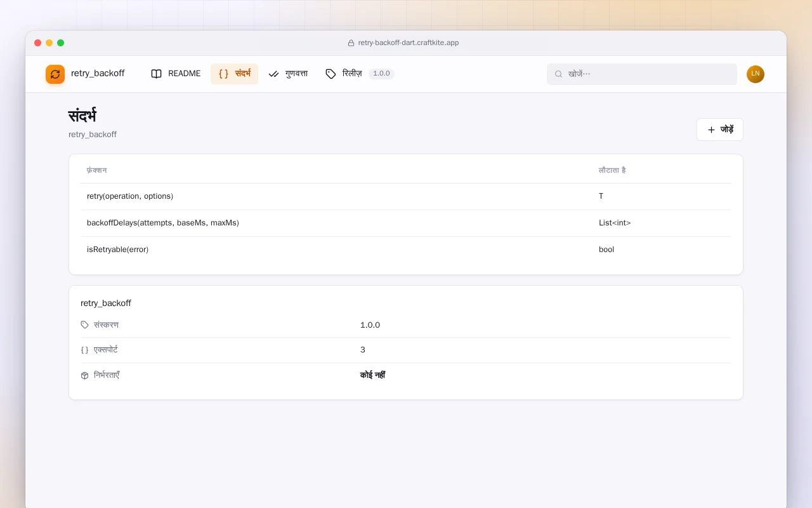The width and height of the screenshot is (812, 508).
Task: Click the retry_backoff app name in header
Action: (x=98, y=74)
